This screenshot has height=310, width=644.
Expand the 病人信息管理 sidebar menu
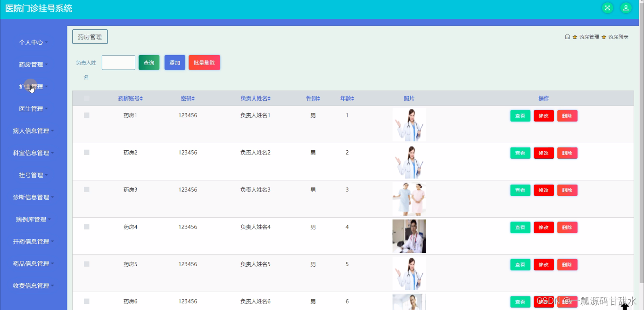pos(33,131)
